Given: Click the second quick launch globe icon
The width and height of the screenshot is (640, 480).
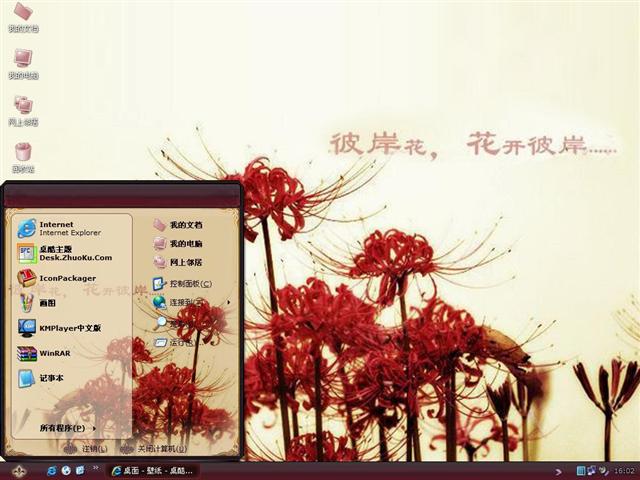Looking at the screenshot, I should (66, 471).
